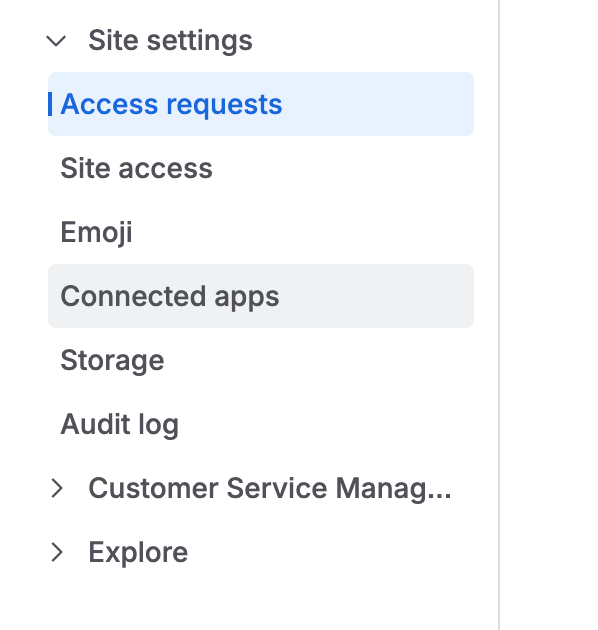Click the Customer Service Manag... label
The height and width of the screenshot is (630, 598).
[270, 489]
